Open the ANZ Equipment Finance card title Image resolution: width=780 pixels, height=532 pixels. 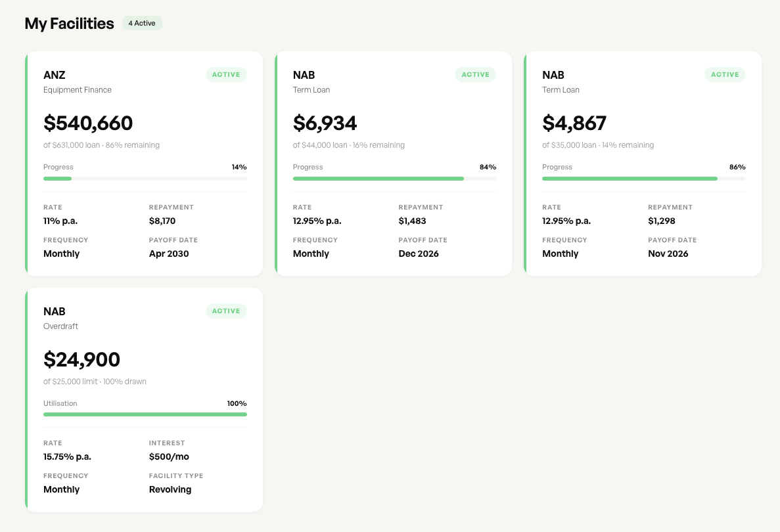[x=55, y=75]
